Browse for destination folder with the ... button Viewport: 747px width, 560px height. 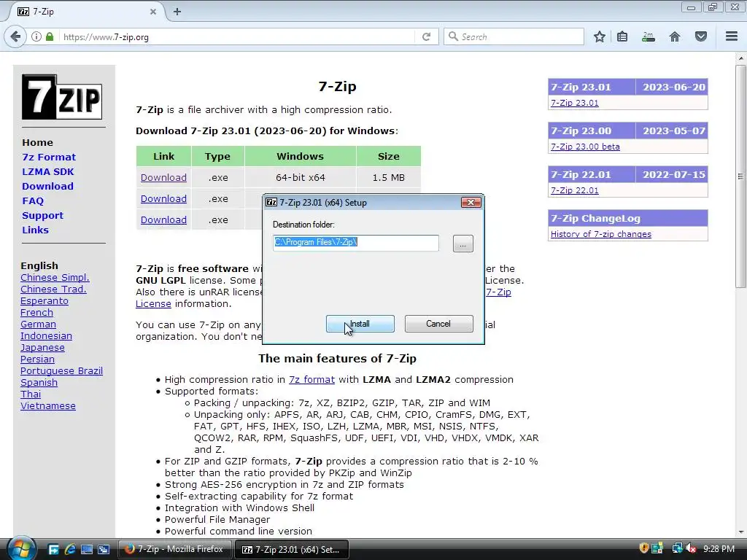(x=463, y=244)
